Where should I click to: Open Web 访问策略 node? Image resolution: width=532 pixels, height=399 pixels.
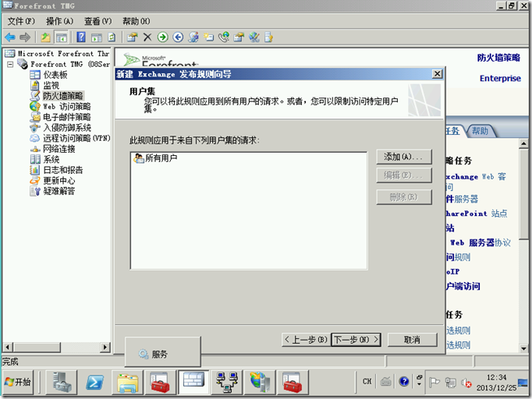coord(67,106)
